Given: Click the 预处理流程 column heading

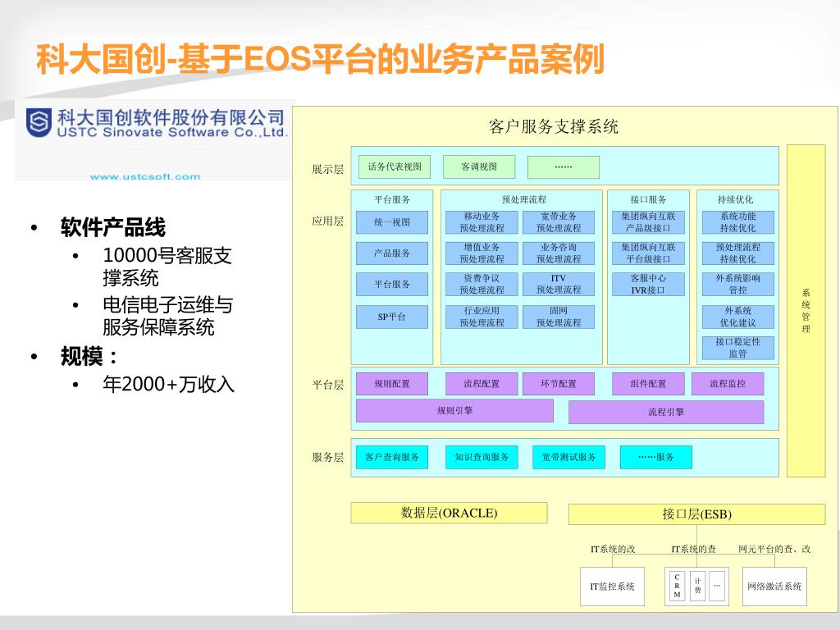Looking at the screenshot, I should click(524, 200).
